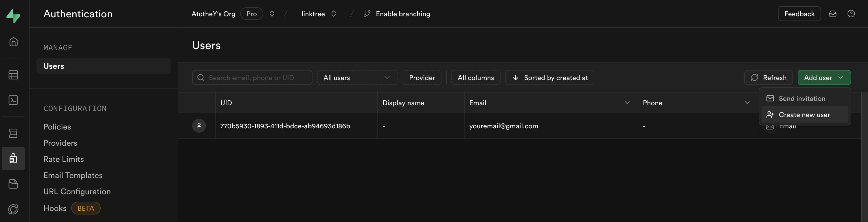Open the SQL Editor sidebar icon
This screenshot has width=868, height=222.
13,100
